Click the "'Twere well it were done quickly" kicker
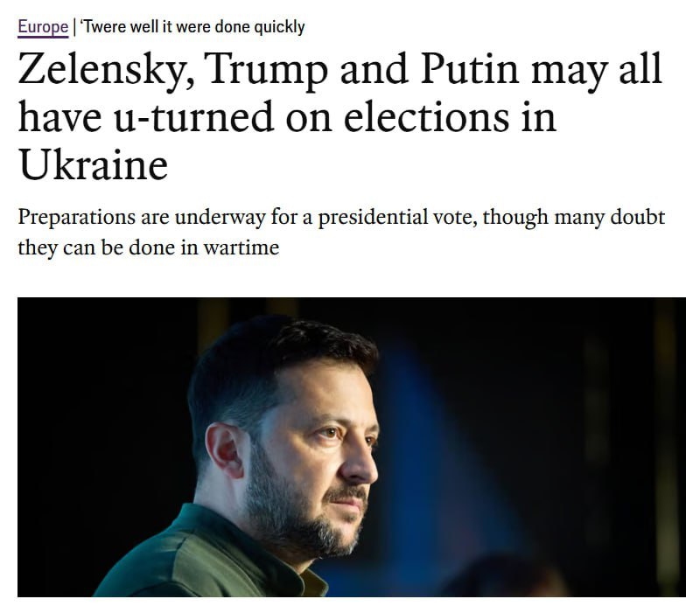Viewport: 700px width, 606px height. [x=192, y=26]
